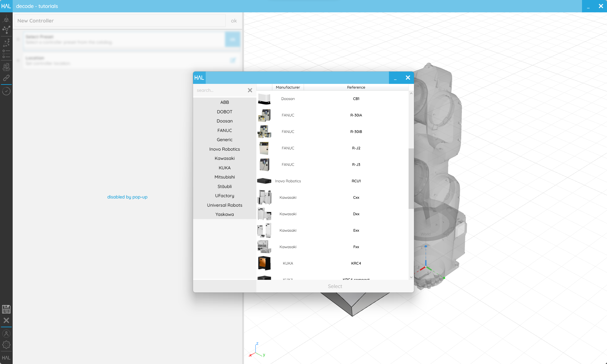
Task: Click the chain link icon in sidebar
Action: (6, 78)
